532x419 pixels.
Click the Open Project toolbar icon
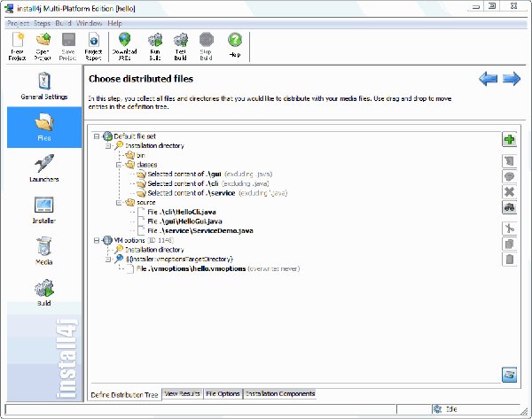click(43, 47)
